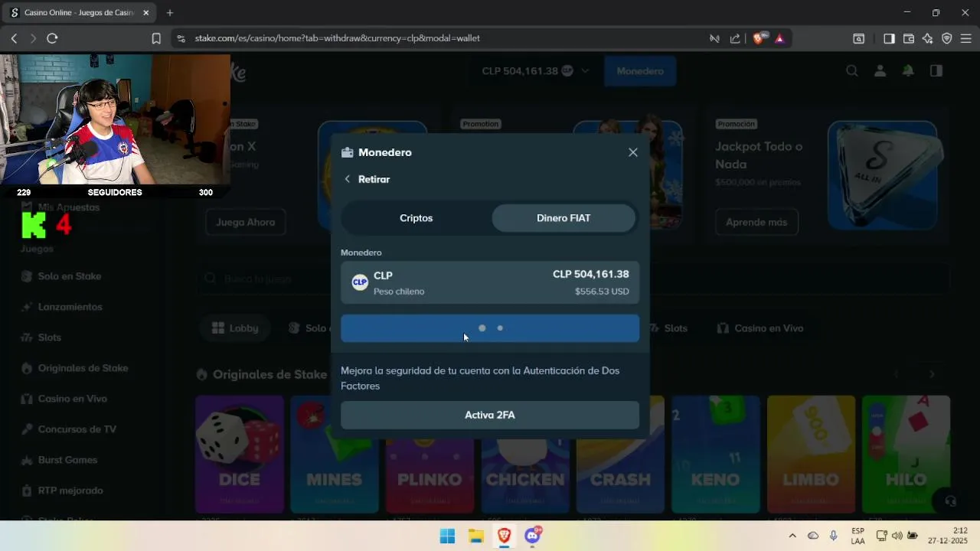
Task: Click the Activa 2FA button
Action: (x=490, y=415)
